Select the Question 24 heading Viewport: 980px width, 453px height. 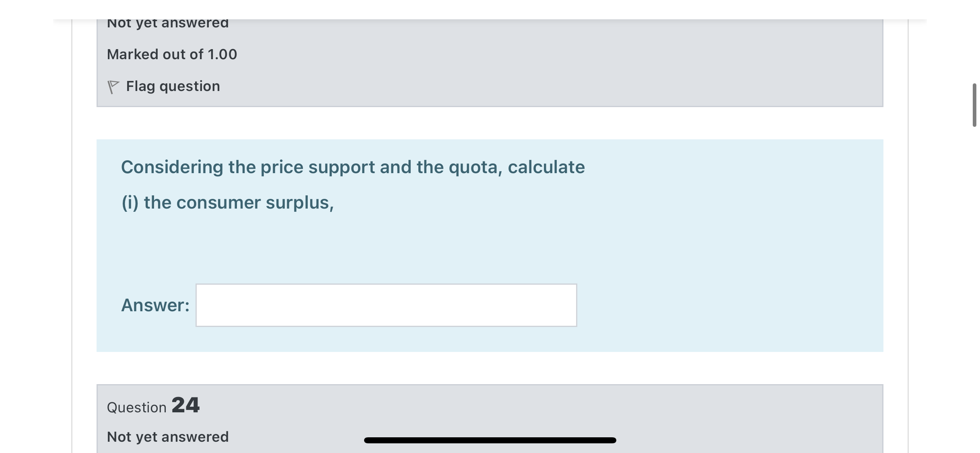coord(153,406)
